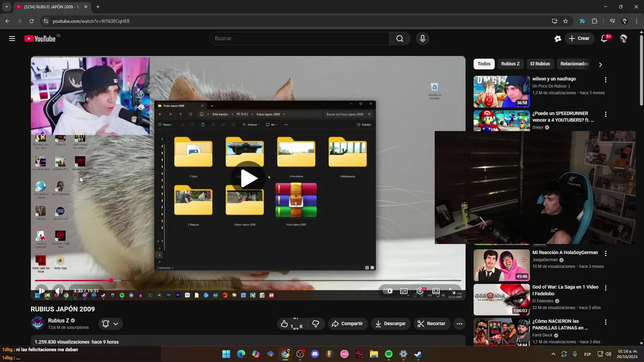Screen dimensions: 644x362
Task: Open options for PANDILLAS LATINAS video
Action: point(606,322)
